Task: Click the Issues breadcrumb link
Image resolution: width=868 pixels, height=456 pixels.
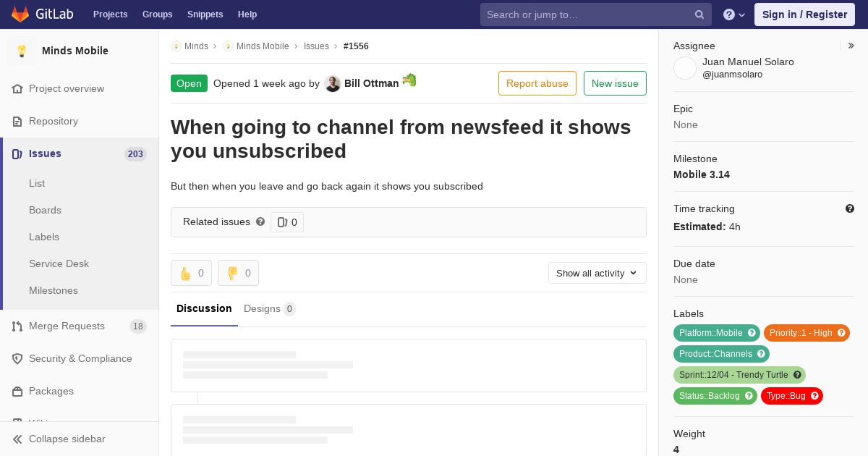Action: tap(316, 46)
